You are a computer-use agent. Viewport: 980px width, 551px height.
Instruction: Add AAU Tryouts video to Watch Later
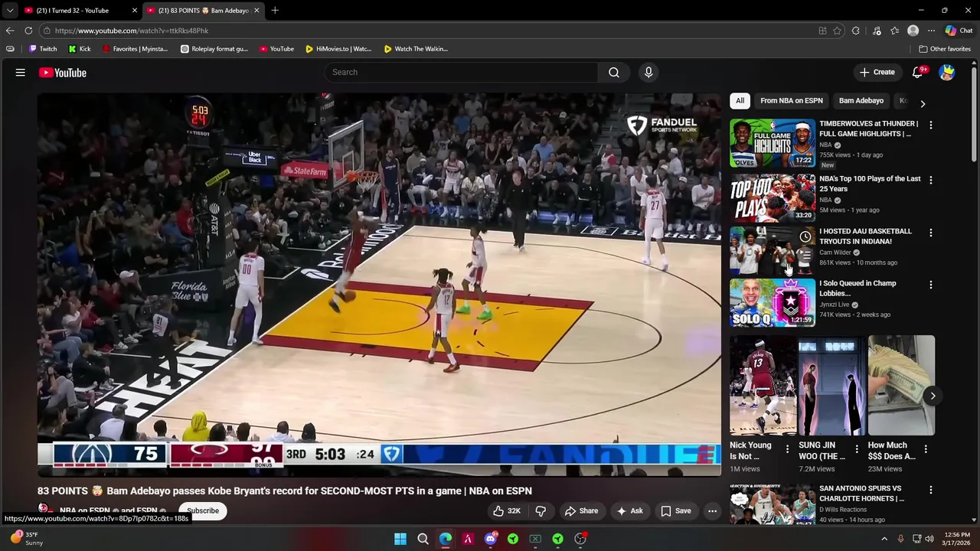[x=805, y=236]
